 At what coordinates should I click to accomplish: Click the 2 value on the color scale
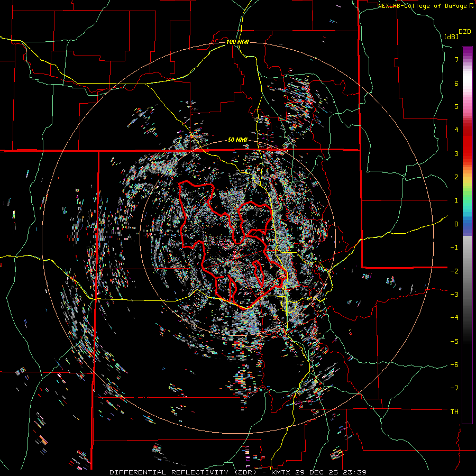click(456, 177)
